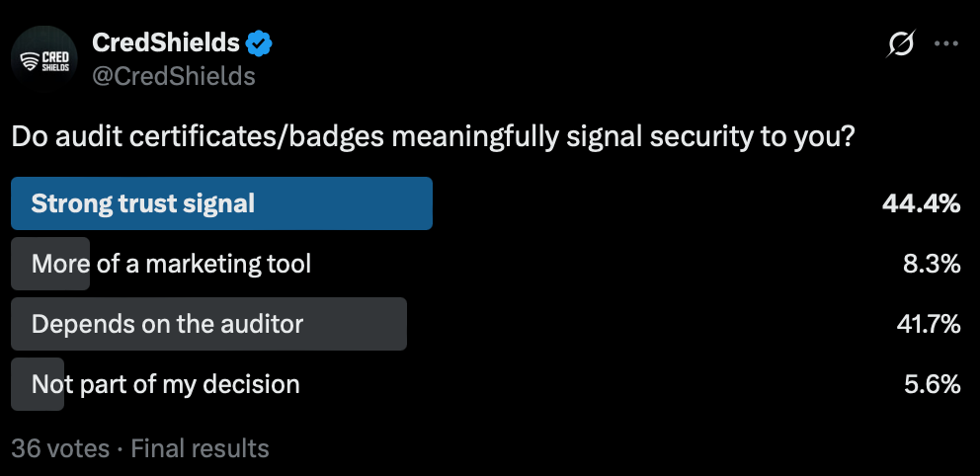Click the "Final results" text
Image resolution: width=980 pixels, height=476 pixels.
[x=200, y=448]
